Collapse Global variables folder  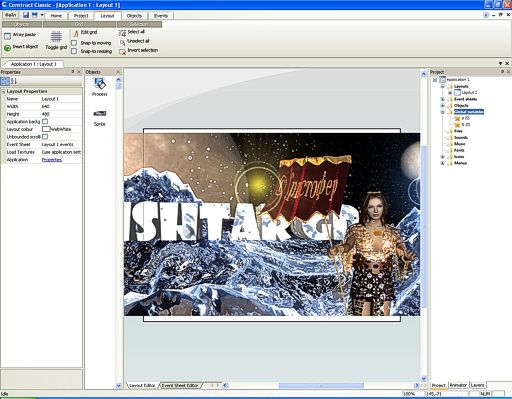pyautogui.click(x=443, y=112)
